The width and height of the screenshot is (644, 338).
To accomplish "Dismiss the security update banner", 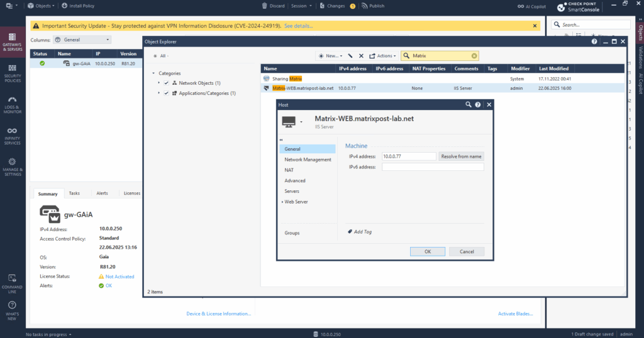I will (x=535, y=26).
